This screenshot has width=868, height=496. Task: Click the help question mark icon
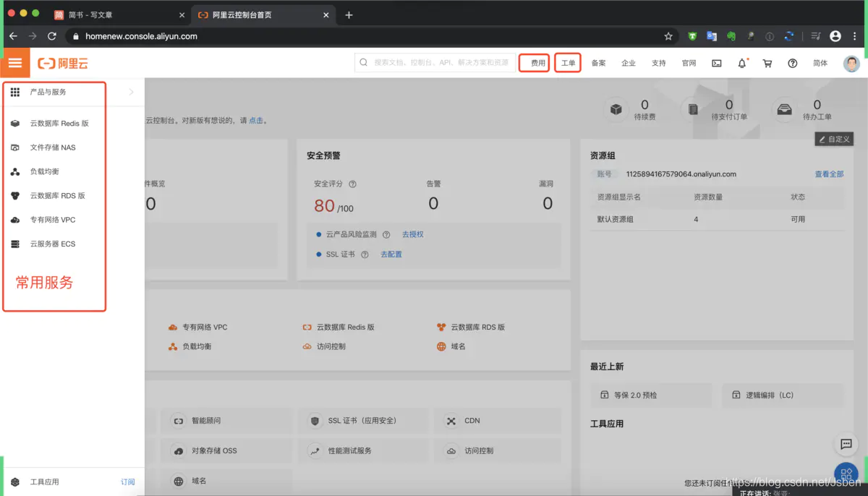pyautogui.click(x=793, y=64)
